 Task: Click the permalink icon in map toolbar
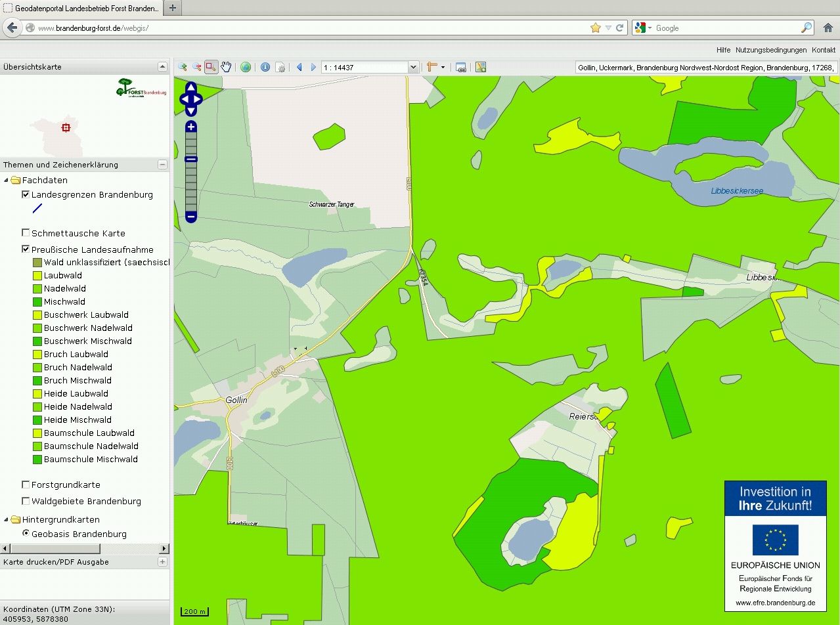click(x=461, y=67)
